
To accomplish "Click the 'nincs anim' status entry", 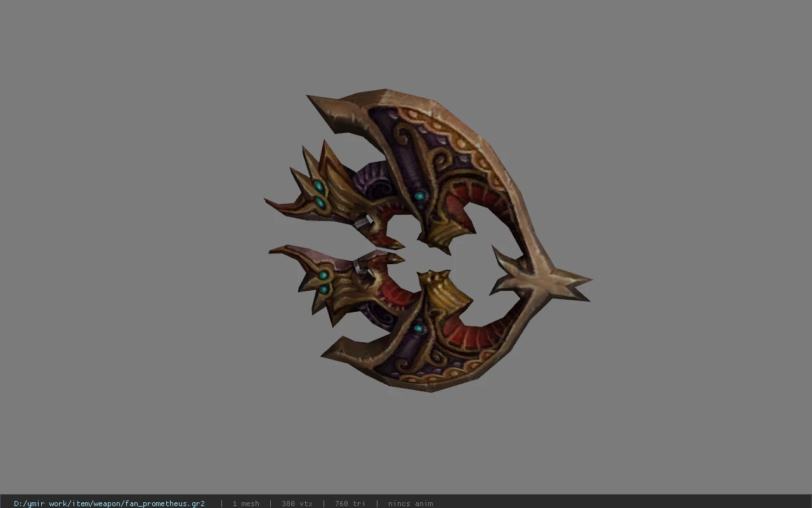I will (x=410, y=504).
